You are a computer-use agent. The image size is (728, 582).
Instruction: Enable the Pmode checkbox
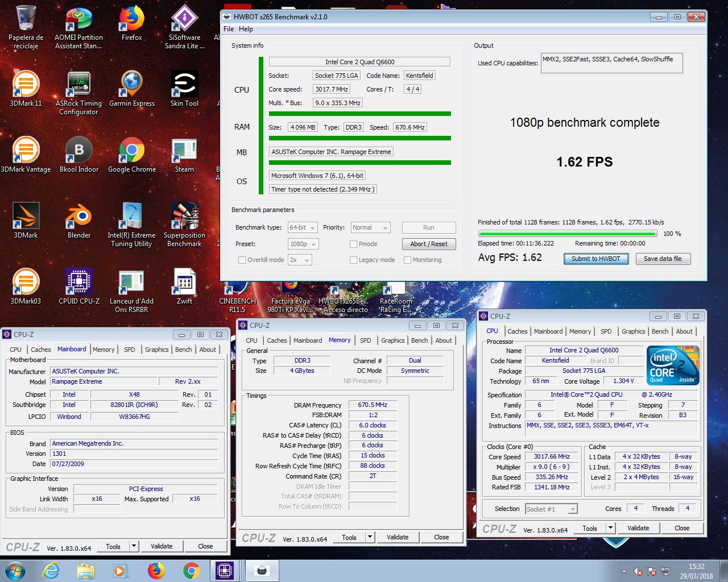[x=354, y=244]
